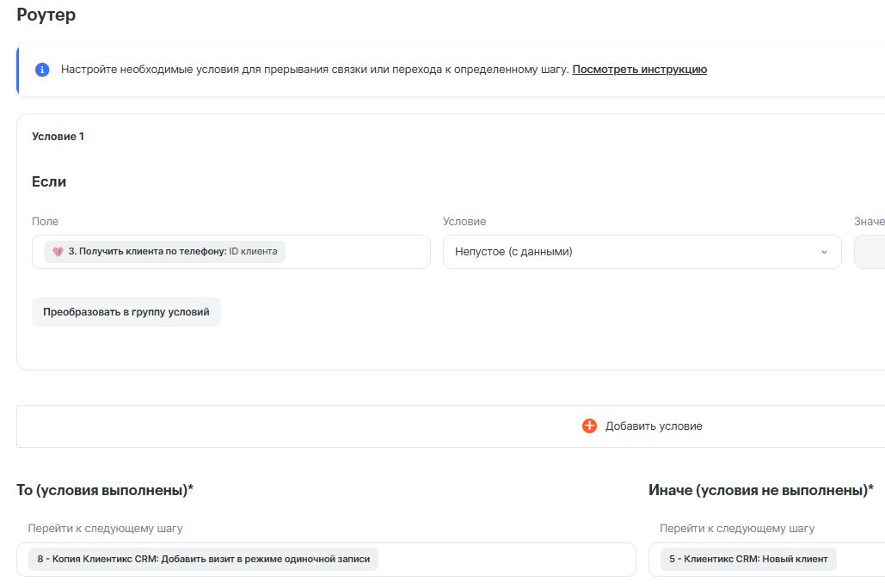The image size is (885, 588).
Task: Click the "Добавить условие" label
Action: (654, 426)
